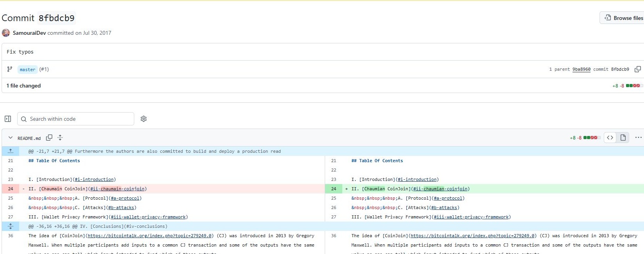Toggle the file tree sidebar
The image size is (644, 254).
[8, 119]
